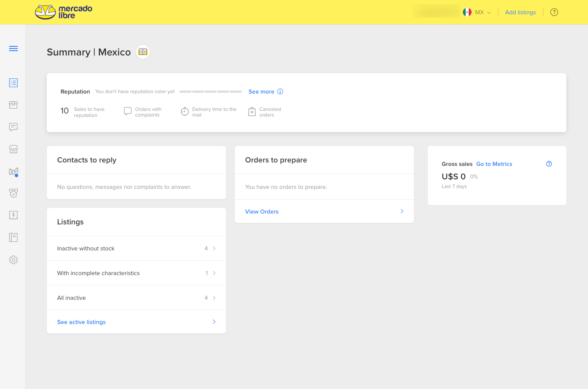Click the See active listings link
588x389 pixels.
[x=81, y=322]
